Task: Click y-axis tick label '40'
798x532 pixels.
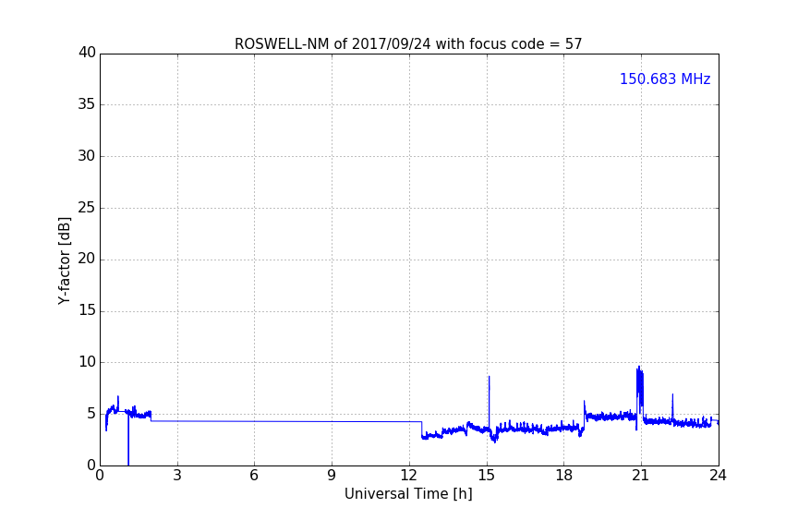Action: [x=87, y=53]
